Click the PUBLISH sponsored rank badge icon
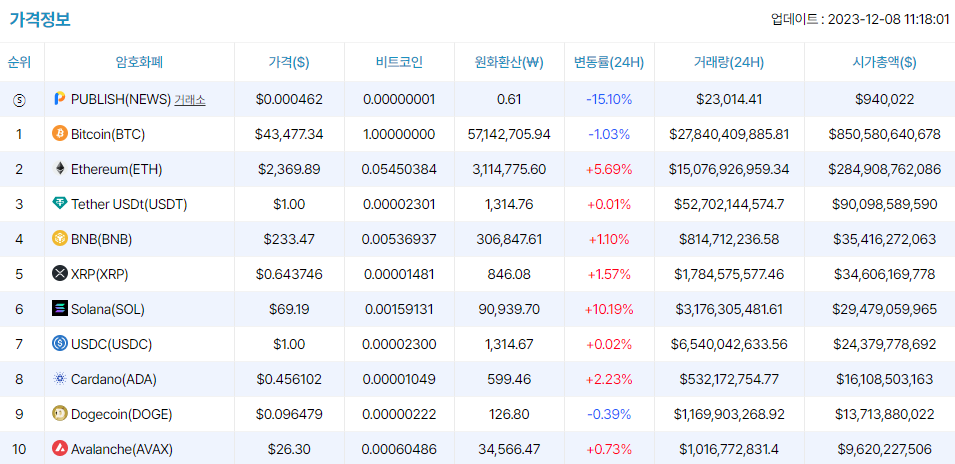The width and height of the screenshot is (955, 464). pos(19,99)
